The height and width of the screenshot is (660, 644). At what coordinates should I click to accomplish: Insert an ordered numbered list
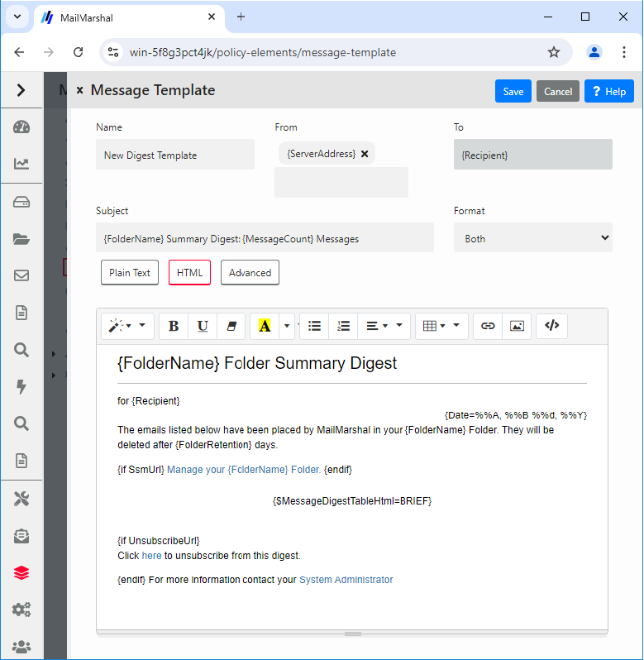343,326
